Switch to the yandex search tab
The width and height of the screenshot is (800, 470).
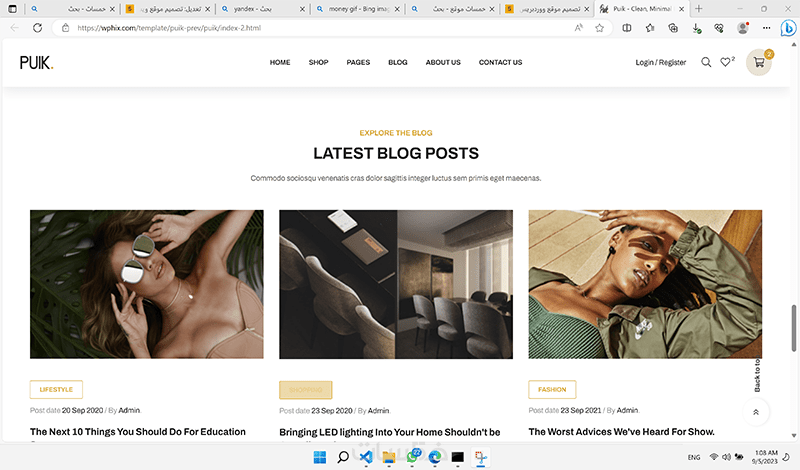click(x=263, y=9)
